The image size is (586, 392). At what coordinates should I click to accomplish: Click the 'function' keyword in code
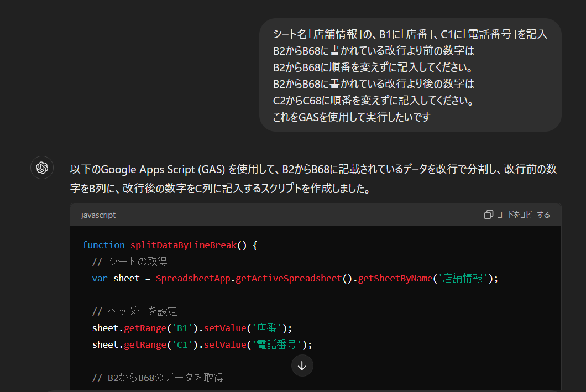click(x=103, y=245)
